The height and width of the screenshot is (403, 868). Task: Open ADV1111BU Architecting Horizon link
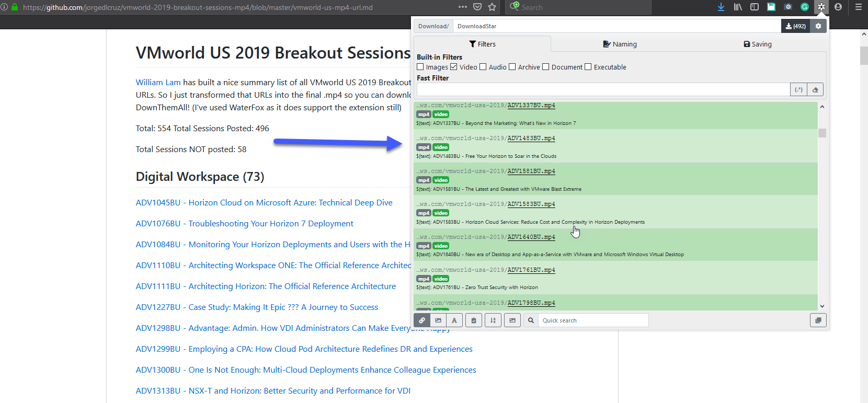click(266, 286)
